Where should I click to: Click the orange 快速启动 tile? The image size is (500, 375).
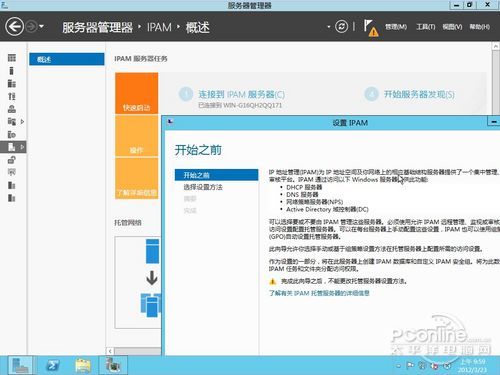tap(137, 93)
